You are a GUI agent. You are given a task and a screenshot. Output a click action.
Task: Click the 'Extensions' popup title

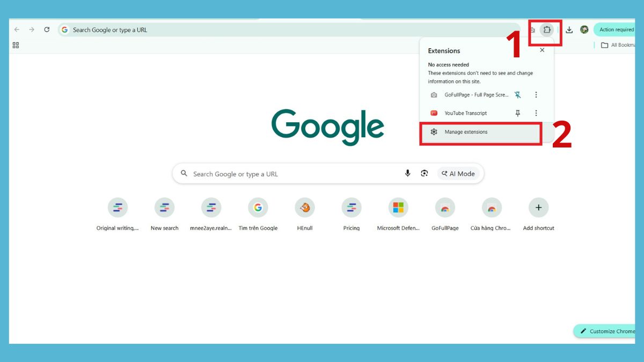444,51
